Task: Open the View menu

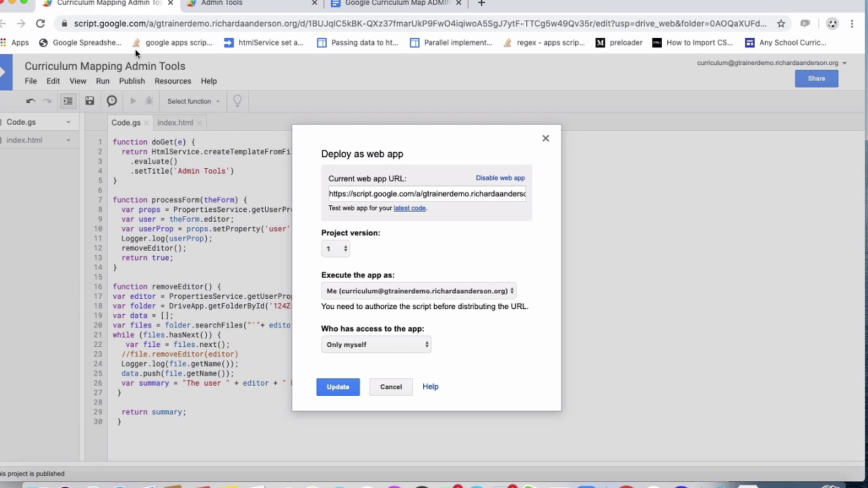Action: pos(78,81)
